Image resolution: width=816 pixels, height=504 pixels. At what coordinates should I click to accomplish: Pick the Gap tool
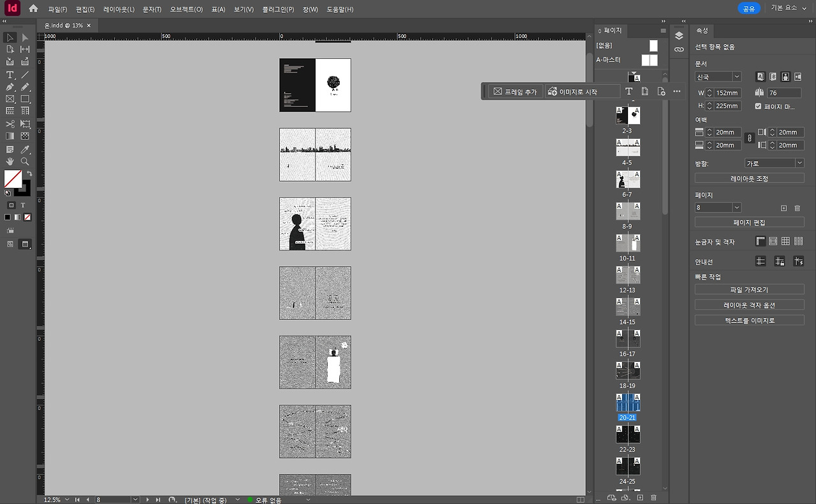pyautogui.click(x=25, y=49)
